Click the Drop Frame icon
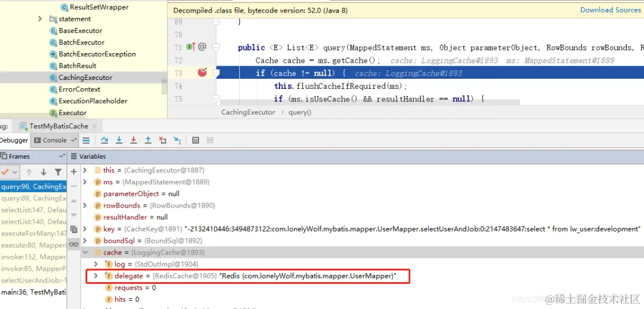644x309 pixels. tap(163, 141)
